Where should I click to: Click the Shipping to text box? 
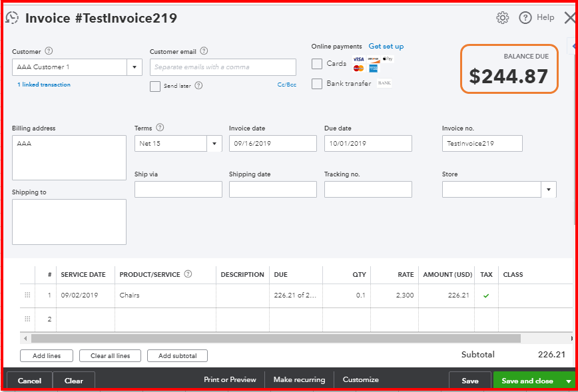coord(69,222)
